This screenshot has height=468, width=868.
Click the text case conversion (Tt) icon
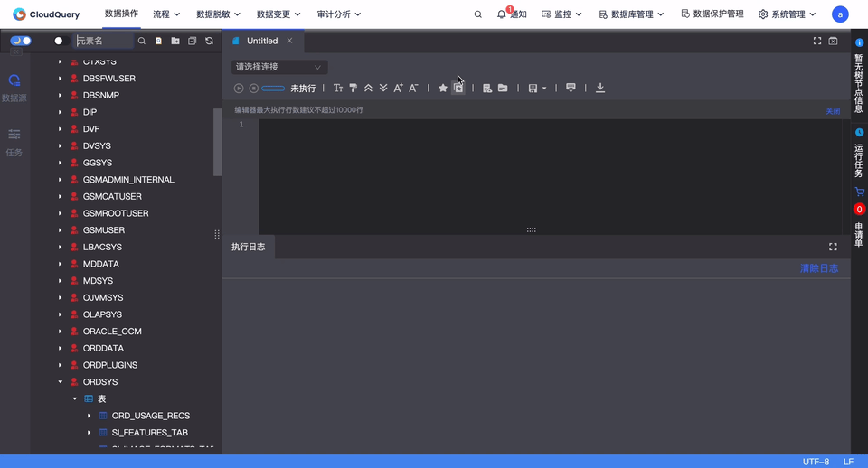click(337, 88)
